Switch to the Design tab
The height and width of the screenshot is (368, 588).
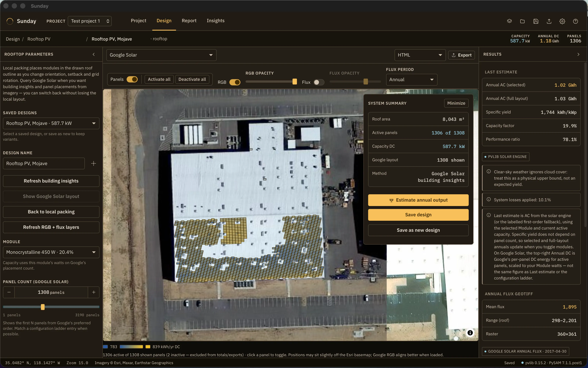tap(164, 21)
